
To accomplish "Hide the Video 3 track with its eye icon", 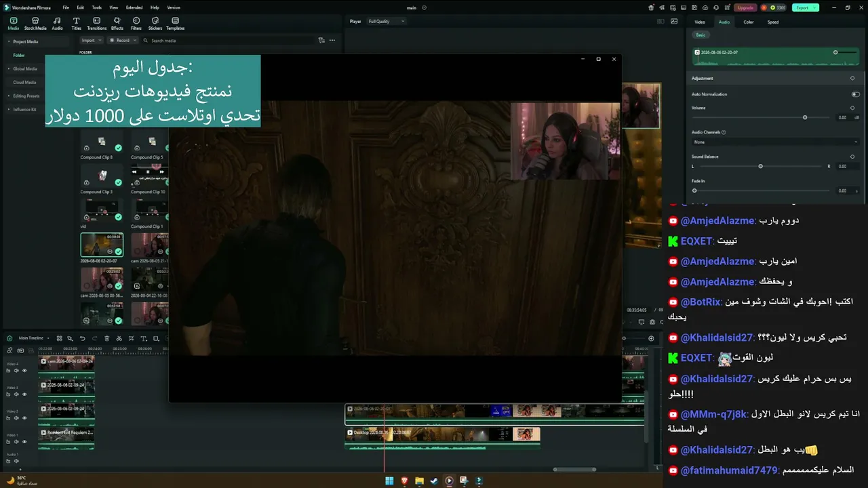I will click(x=24, y=394).
